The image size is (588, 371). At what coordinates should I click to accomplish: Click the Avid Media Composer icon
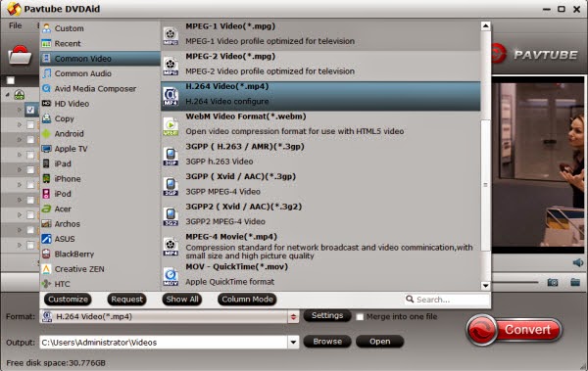click(x=46, y=88)
